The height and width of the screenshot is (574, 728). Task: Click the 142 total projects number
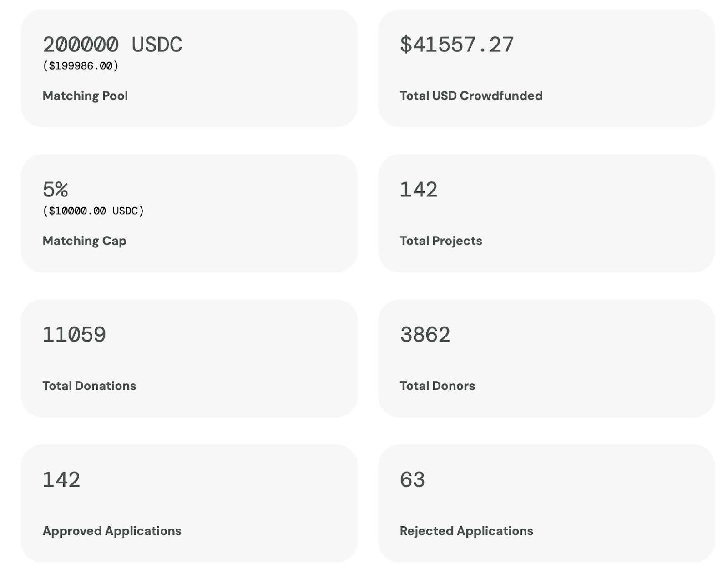[x=419, y=190]
